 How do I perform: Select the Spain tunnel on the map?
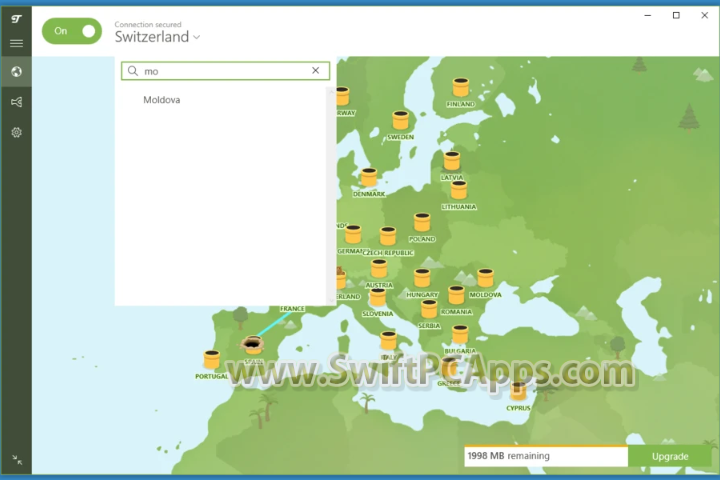pyautogui.click(x=252, y=345)
